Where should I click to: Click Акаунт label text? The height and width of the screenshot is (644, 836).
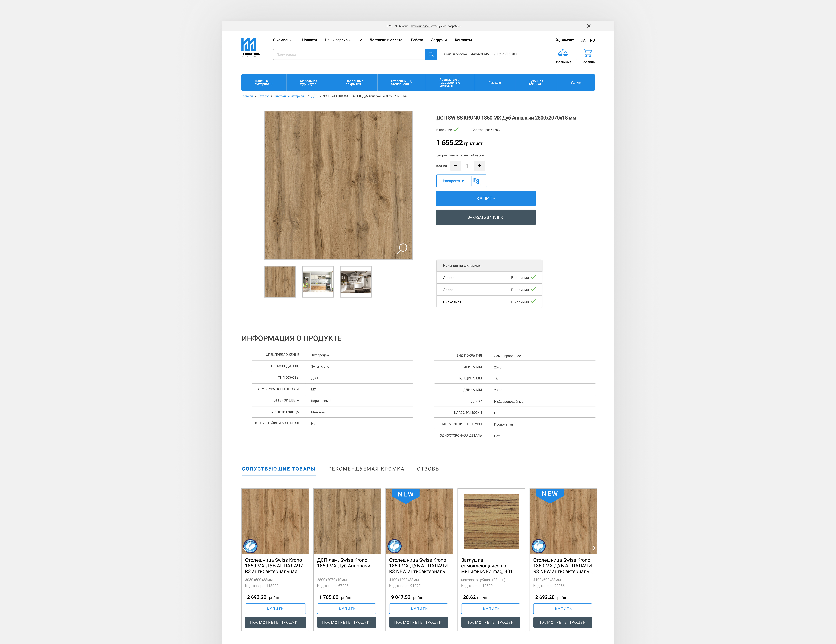[568, 40]
